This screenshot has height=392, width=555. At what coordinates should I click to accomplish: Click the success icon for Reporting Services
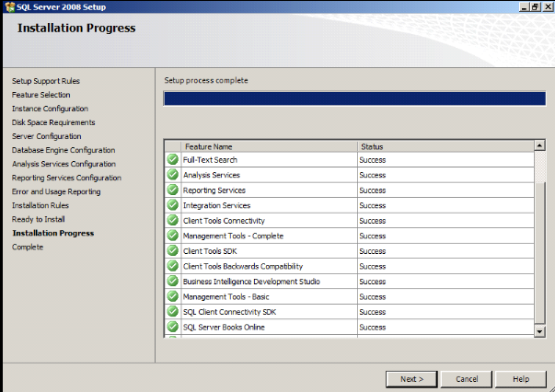[x=172, y=190]
